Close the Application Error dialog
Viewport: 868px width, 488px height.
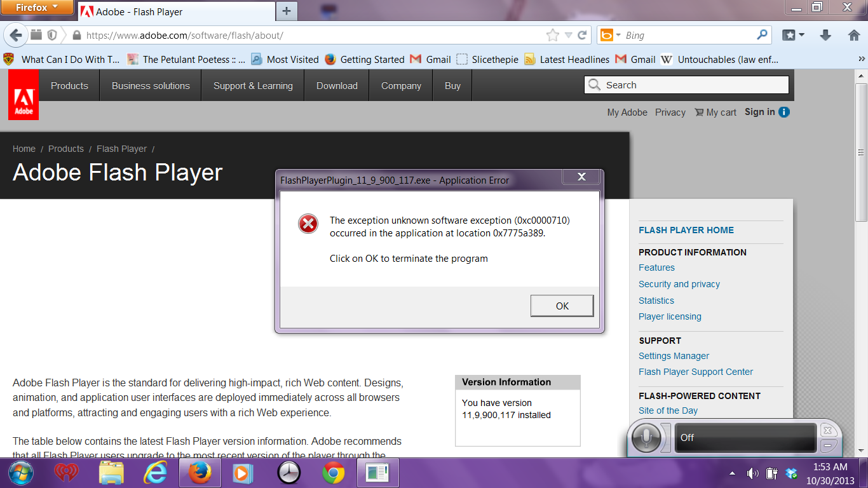click(x=581, y=177)
